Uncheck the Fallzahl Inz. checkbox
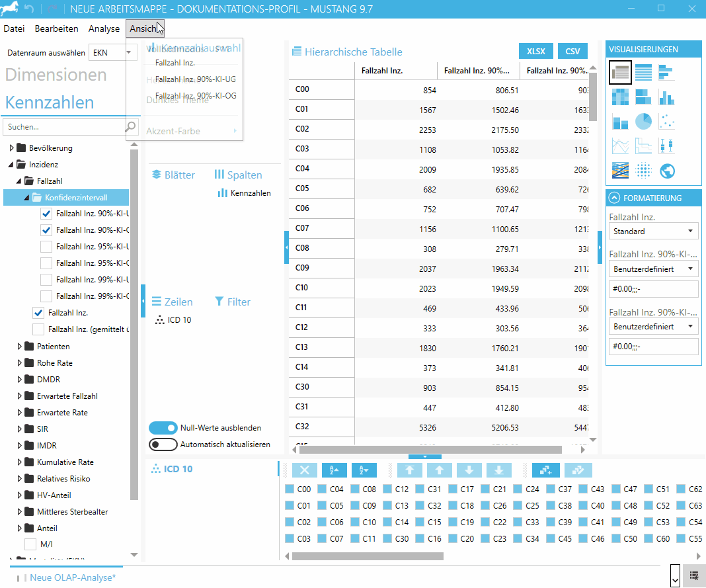This screenshot has height=588, width=706. click(38, 313)
